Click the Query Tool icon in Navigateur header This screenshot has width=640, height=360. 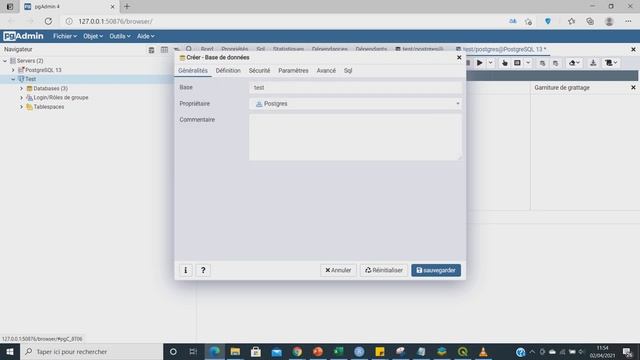tap(151, 50)
